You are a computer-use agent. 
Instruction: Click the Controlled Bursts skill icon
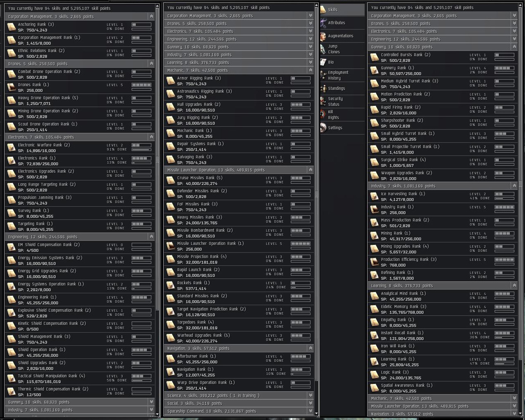(x=374, y=57)
